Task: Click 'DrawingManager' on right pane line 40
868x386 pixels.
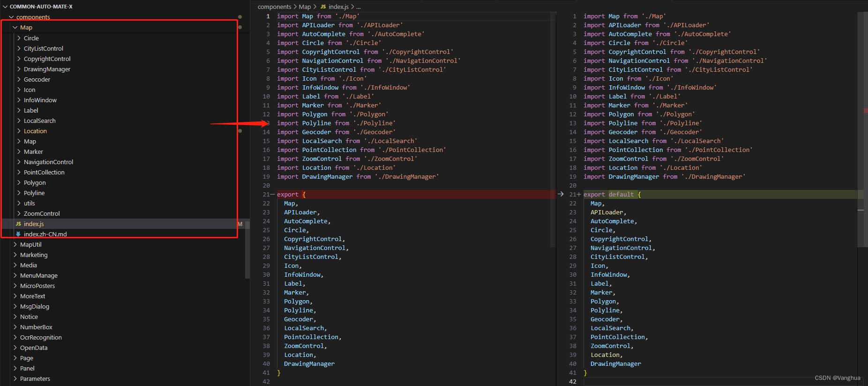Action: 616,363
